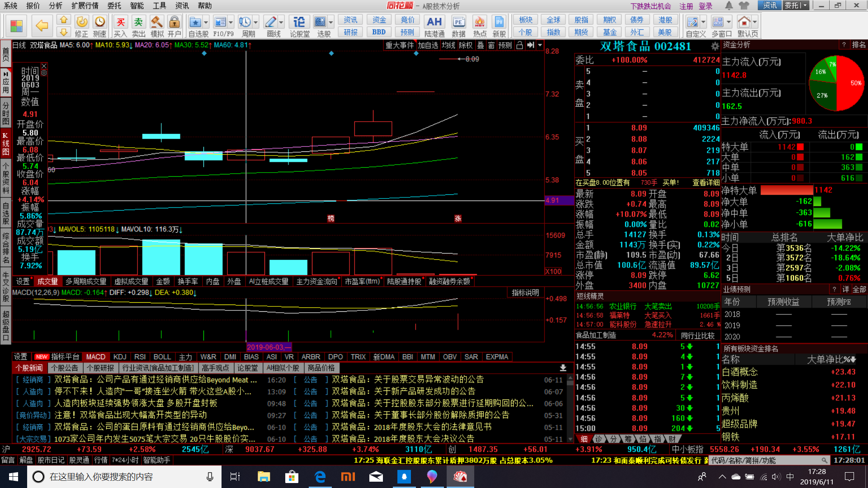The width and height of the screenshot is (868, 488).
Task: Open the 周期 period icon
Action: (245, 26)
